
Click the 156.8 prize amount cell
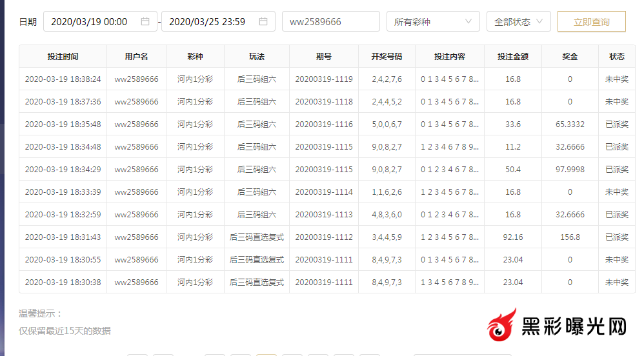pyautogui.click(x=570, y=237)
